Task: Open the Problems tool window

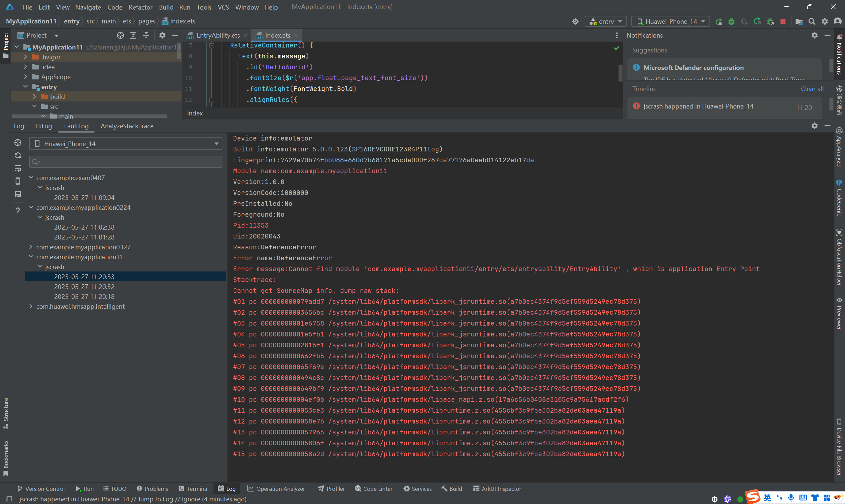Action: pyautogui.click(x=152, y=489)
